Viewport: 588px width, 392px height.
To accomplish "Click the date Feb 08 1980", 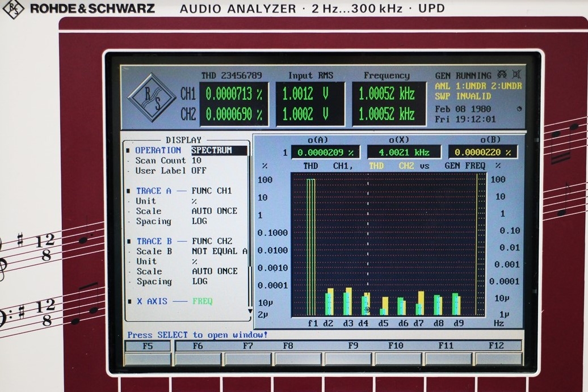I will tap(463, 109).
